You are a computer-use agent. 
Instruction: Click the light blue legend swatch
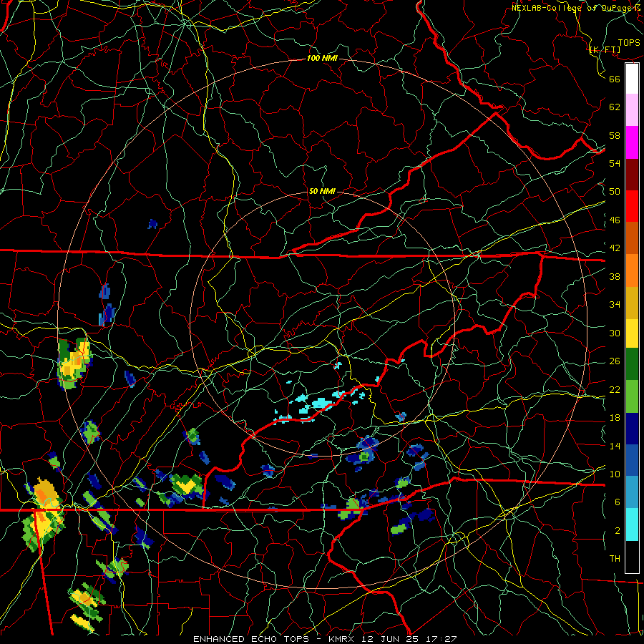pos(632,492)
